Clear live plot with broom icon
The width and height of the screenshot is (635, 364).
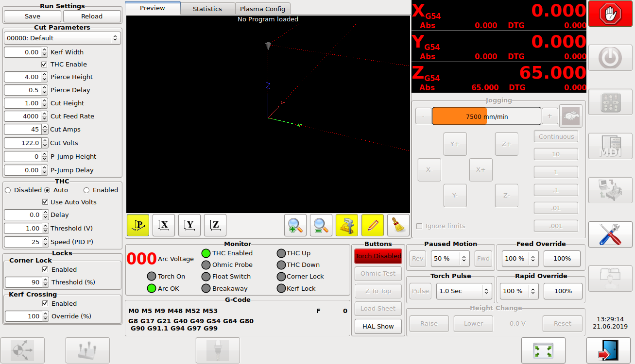(398, 225)
